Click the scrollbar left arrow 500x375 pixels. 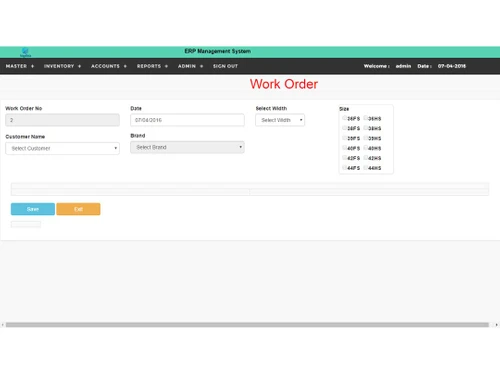pyautogui.click(x=3, y=325)
